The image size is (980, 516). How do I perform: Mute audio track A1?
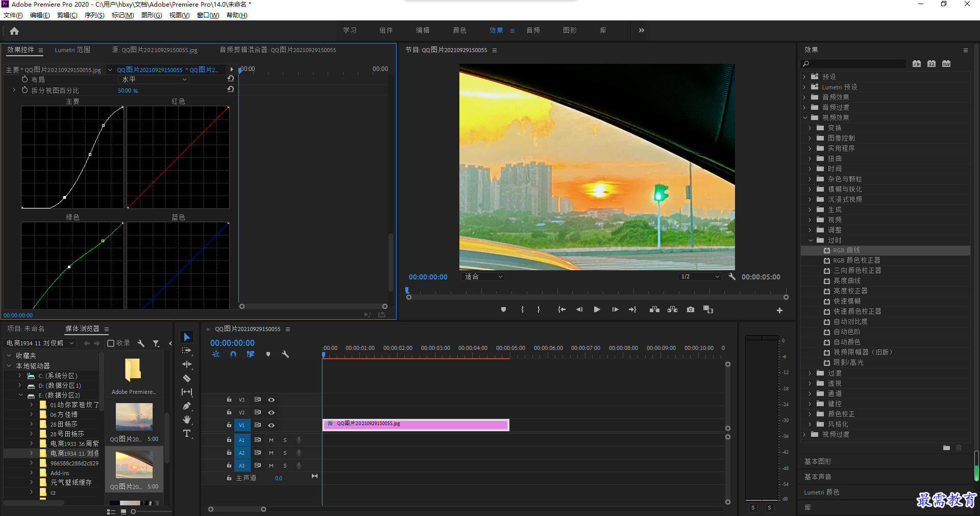click(271, 440)
